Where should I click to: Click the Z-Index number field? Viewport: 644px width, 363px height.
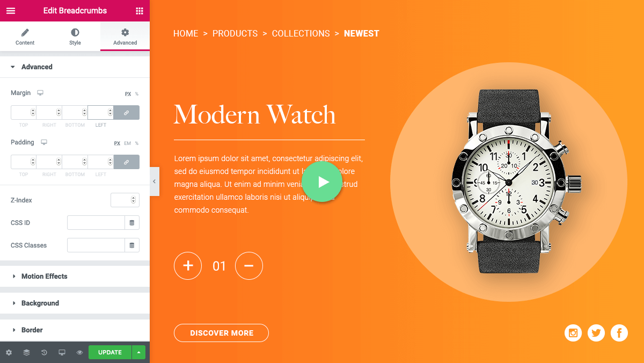point(125,200)
